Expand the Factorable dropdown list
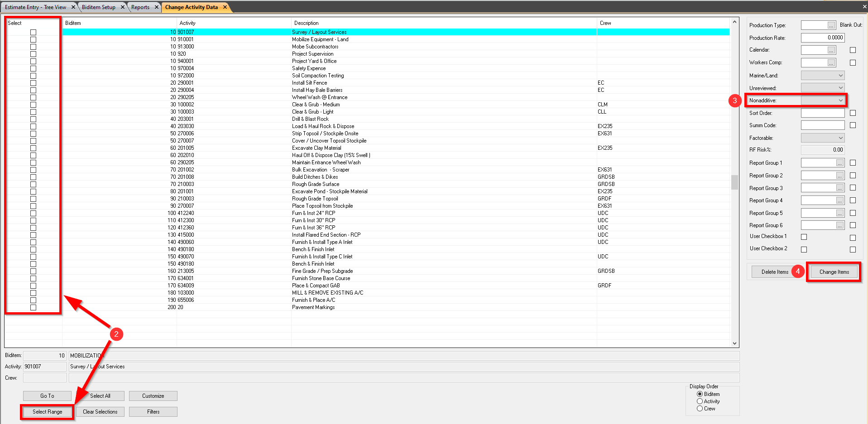Viewport: 868px width, 424px height. click(840, 138)
